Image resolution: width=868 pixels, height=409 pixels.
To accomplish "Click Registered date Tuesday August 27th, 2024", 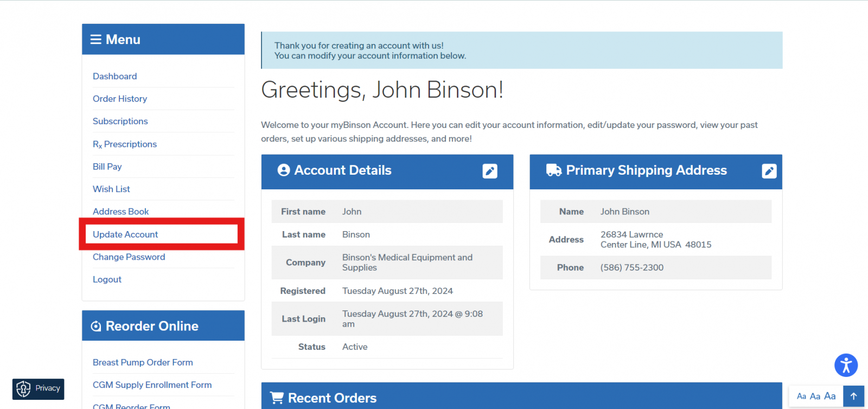I will (398, 291).
